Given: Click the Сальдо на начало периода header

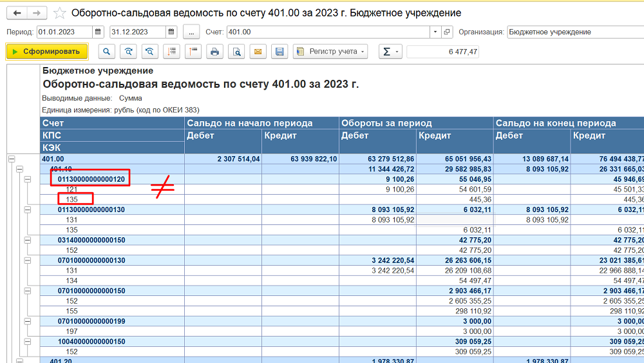Looking at the screenshot, I should (261, 123).
